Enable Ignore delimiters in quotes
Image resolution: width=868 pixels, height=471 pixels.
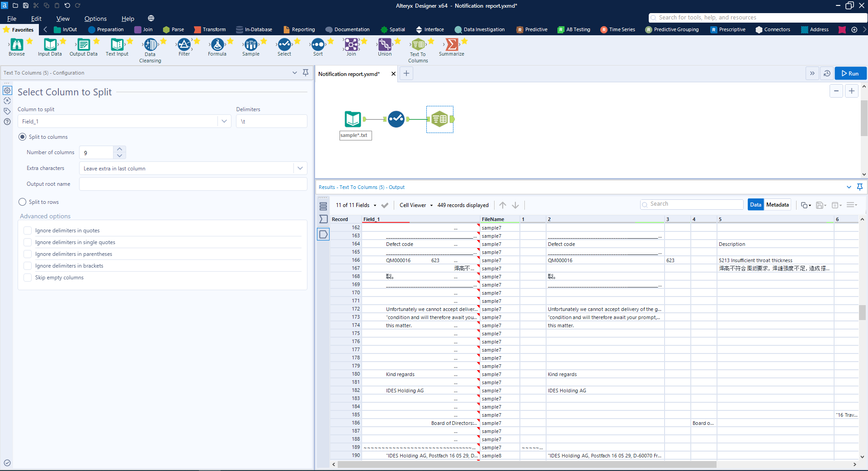(27, 230)
